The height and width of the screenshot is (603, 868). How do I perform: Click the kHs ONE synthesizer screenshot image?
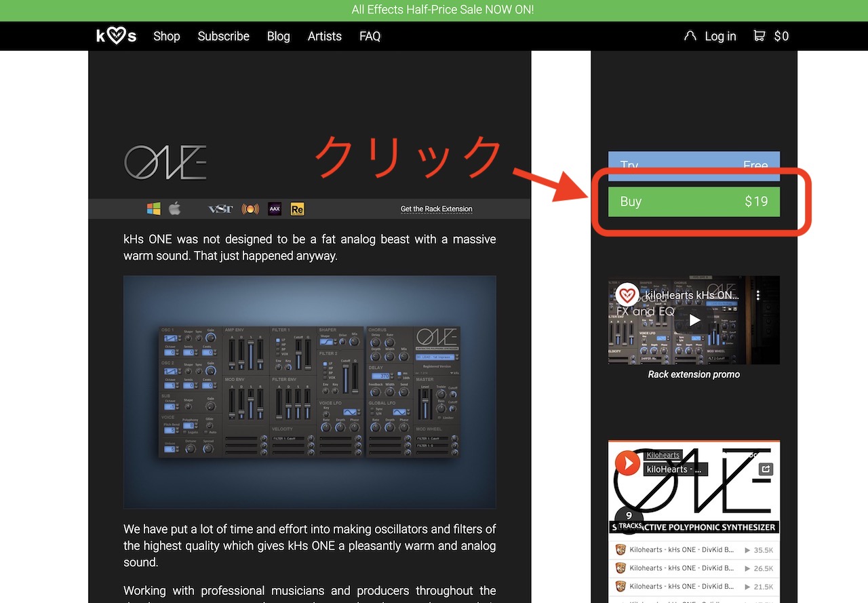click(x=309, y=391)
